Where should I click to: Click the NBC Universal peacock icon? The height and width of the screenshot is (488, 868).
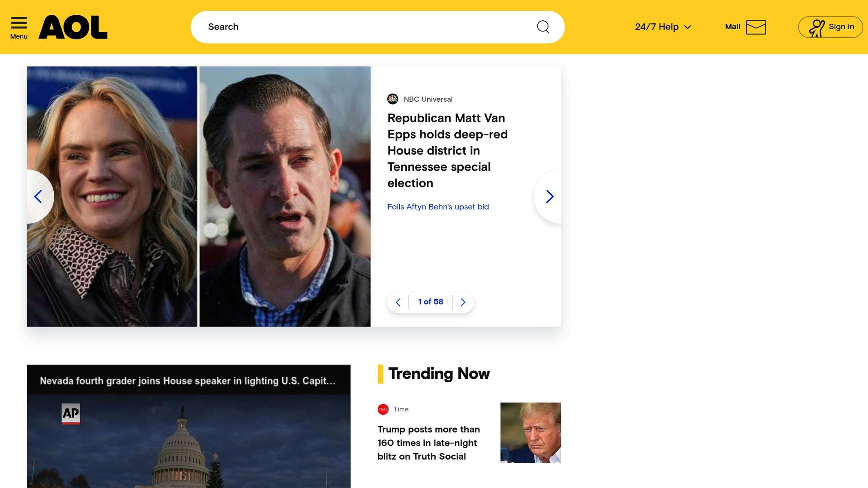392,99
